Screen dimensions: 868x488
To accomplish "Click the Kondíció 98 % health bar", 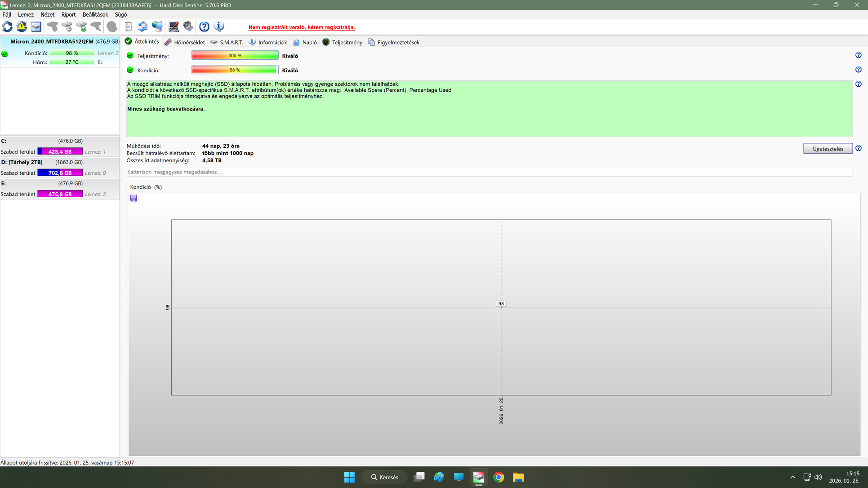I will (x=235, y=70).
